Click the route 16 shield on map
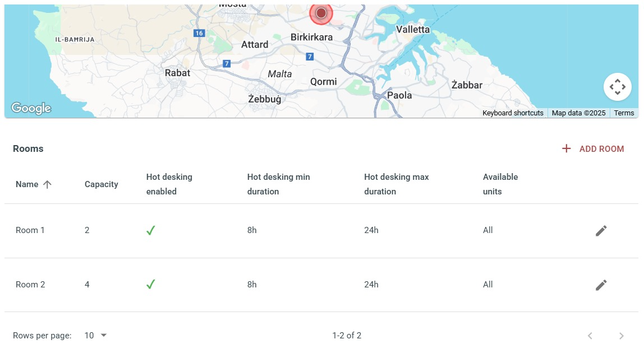This screenshot has height=358, width=644. (199, 33)
